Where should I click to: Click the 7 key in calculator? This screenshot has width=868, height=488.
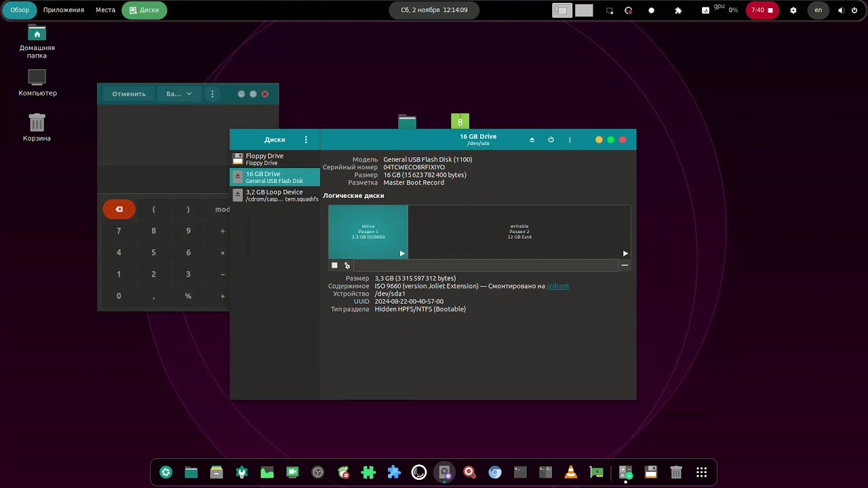coord(119,231)
